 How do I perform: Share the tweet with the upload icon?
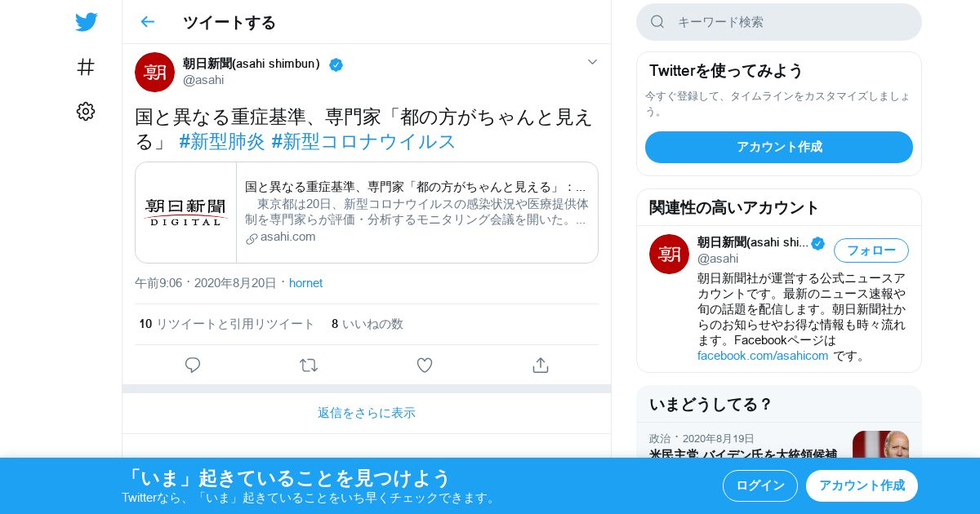click(541, 366)
